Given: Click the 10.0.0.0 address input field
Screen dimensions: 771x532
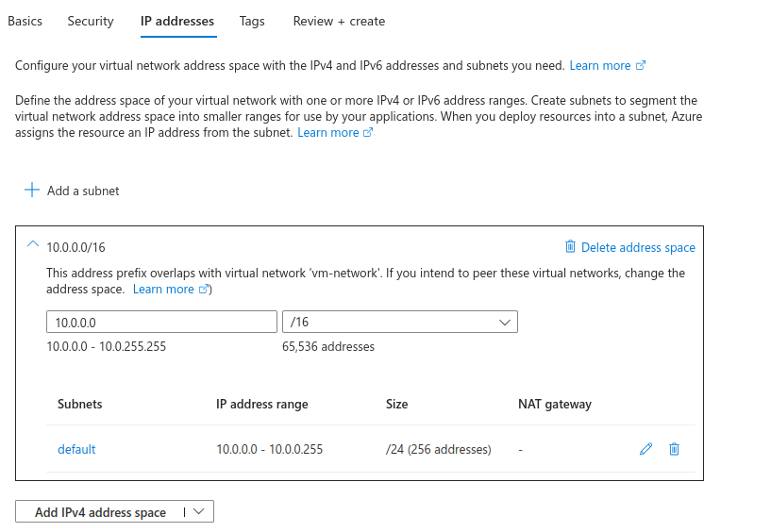Looking at the screenshot, I should 161,323.
